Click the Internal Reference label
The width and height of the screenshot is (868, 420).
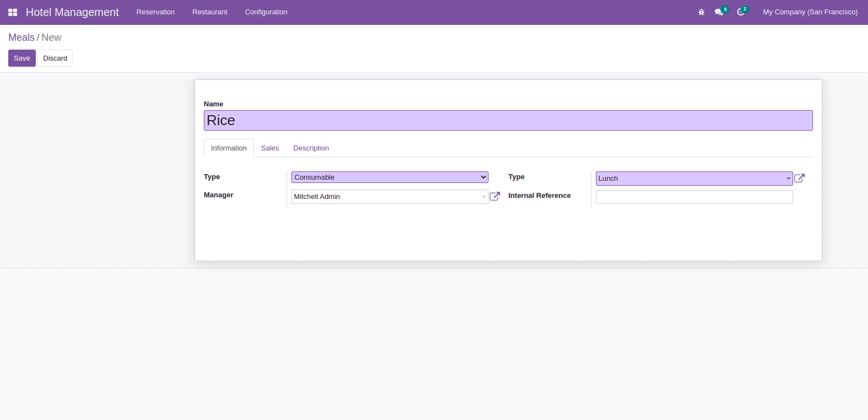pos(539,196)
